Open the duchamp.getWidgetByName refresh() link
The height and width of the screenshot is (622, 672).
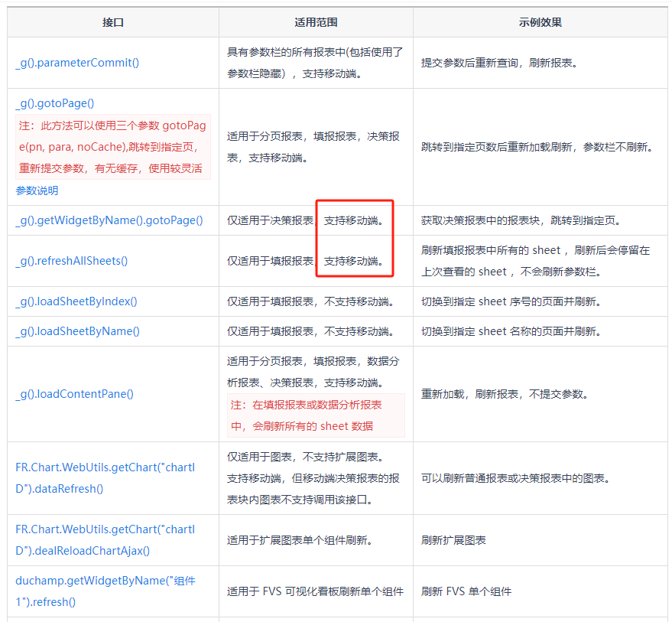pos(106,591)
